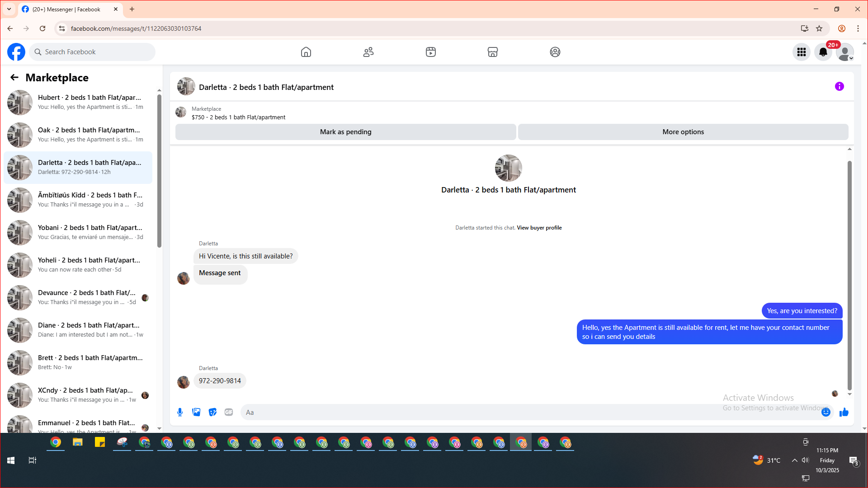Open Oak's apartment conversation
The width and height of the screenshot is (868, 488).
click(78, 135)
